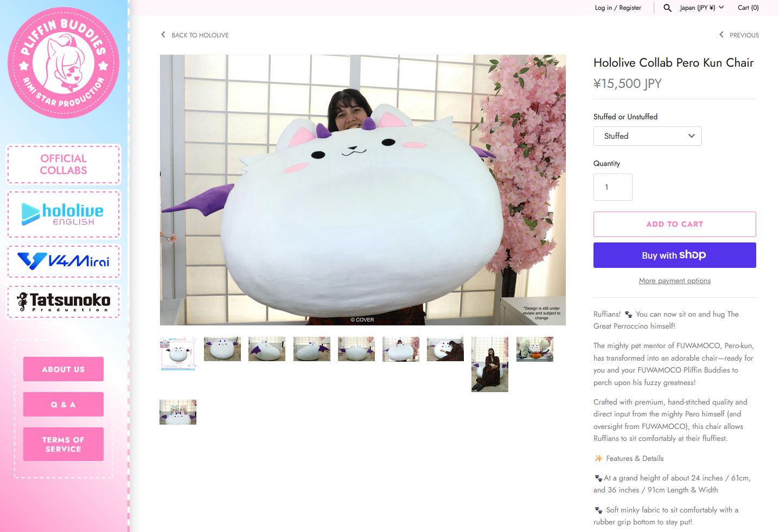
Task: Open Terms of Service page
Action: coord(63,444)
